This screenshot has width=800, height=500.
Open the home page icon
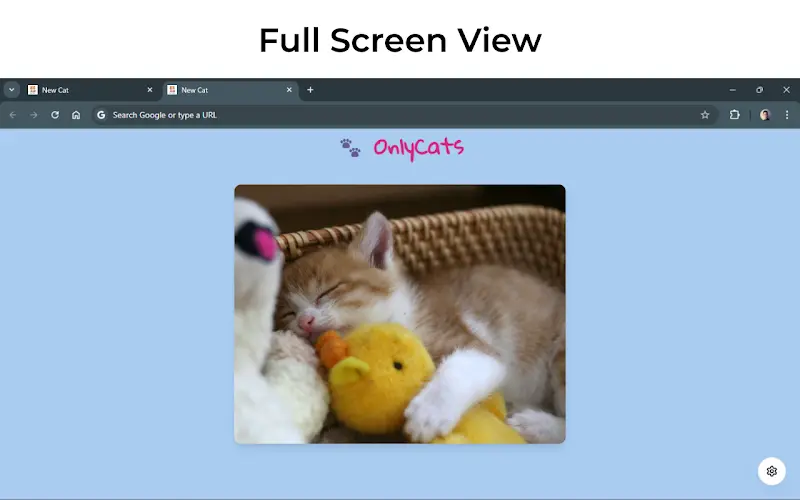click(76, 115)
